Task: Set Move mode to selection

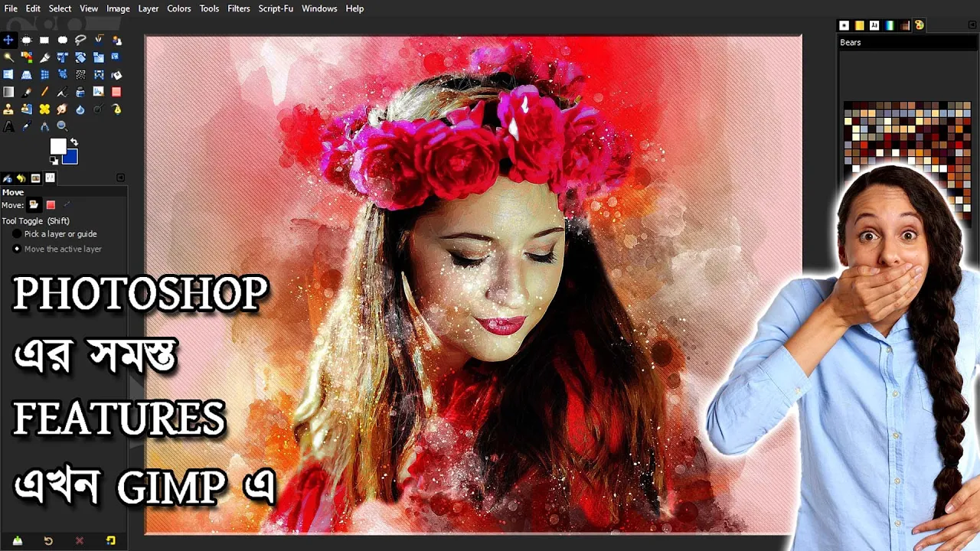Action: point(51,204)
